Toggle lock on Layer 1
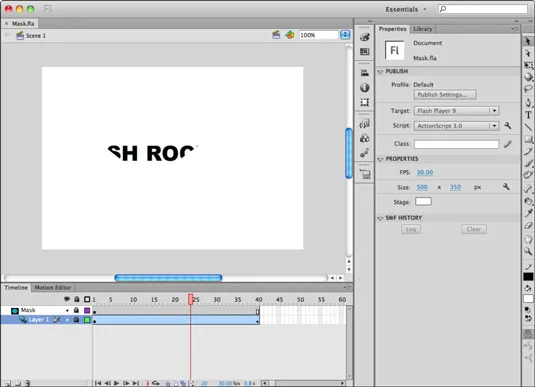This screenshot has width=535, height=387. pyautogui.click(x=76, y=320)
